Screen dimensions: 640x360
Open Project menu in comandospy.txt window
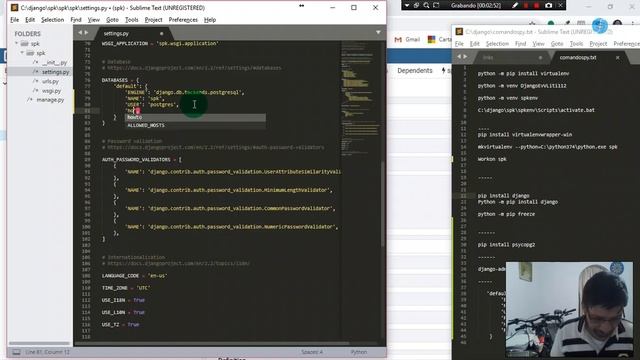[x=598, y=44]
